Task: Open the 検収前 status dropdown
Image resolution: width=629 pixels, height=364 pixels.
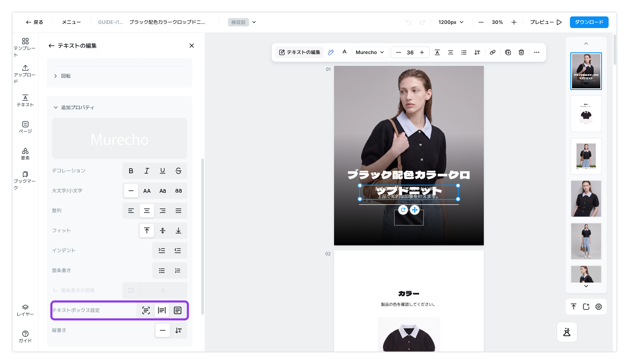Action: [242, 22]
